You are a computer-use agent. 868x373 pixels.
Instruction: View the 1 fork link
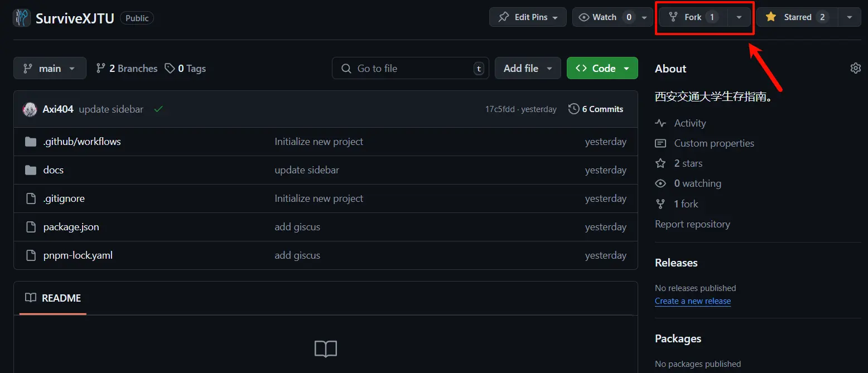pyautogui.click(x=686, y=204)
